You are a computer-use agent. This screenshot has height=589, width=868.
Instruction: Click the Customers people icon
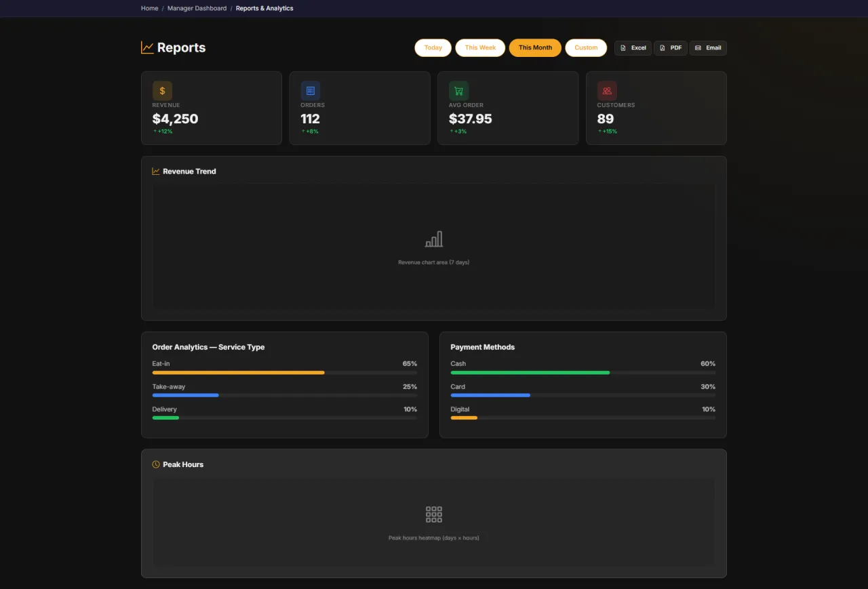[x=607, y=91]
